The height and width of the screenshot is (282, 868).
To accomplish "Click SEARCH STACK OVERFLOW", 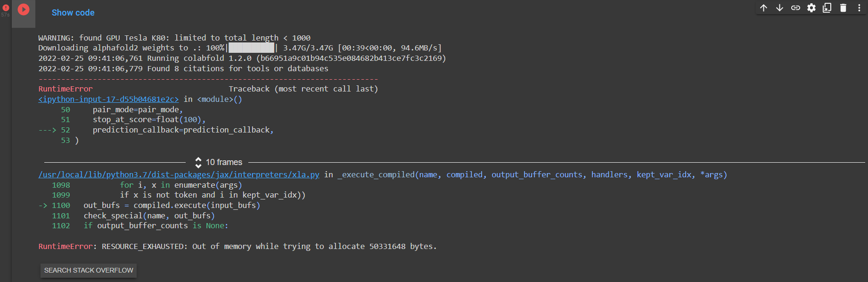I will tap(88, 270).
